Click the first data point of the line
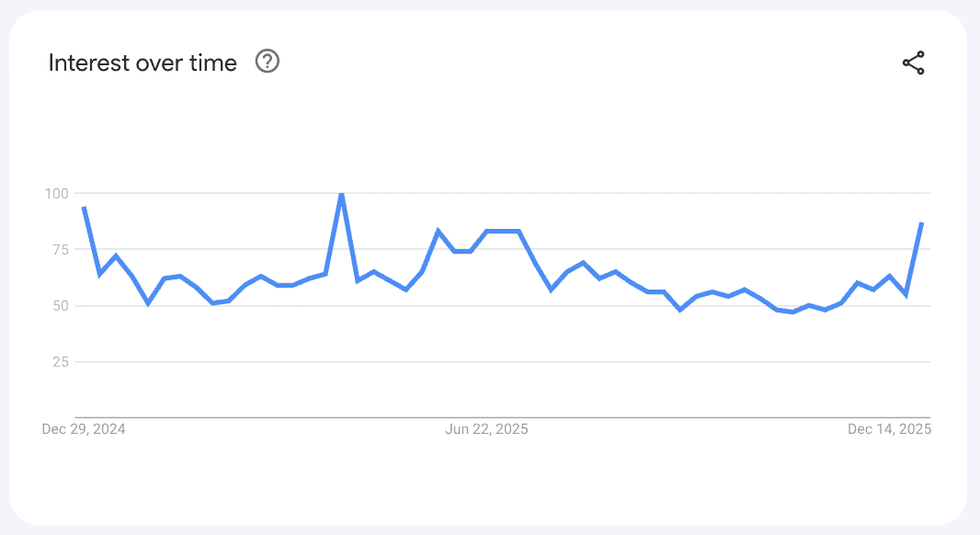This screenshot has height=535, width=980. click(84, 208)
